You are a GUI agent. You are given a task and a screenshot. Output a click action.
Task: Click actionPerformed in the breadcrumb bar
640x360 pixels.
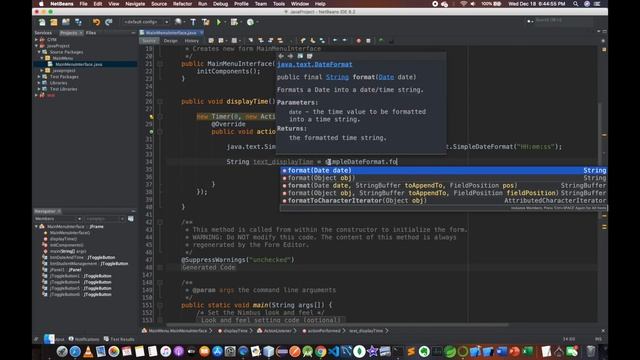click(324, 331)
